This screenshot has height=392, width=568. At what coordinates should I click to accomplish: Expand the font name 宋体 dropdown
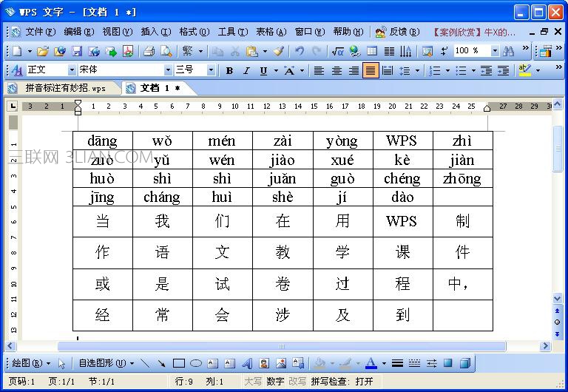click(x=168, y=70)
